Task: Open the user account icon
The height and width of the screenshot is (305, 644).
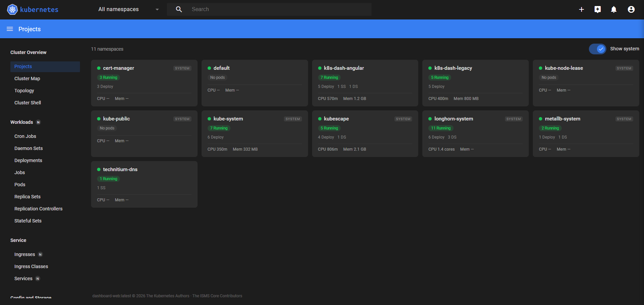Action: click(x=631, y=9)
